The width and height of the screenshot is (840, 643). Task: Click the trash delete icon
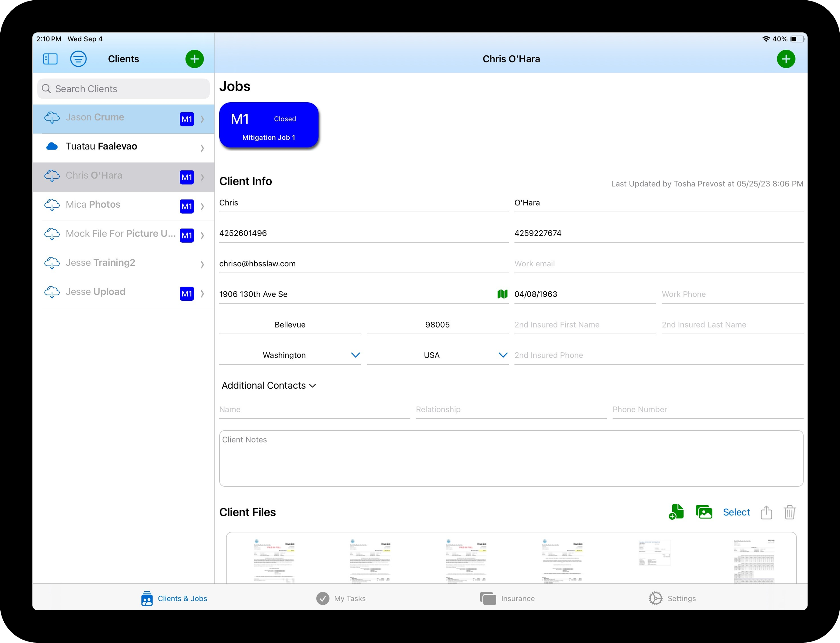790,512
